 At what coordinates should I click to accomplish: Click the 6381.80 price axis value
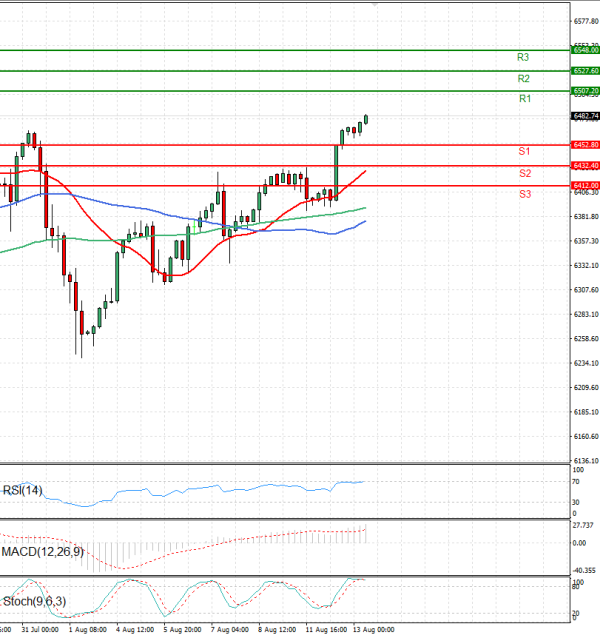click(x=586, y=216)
